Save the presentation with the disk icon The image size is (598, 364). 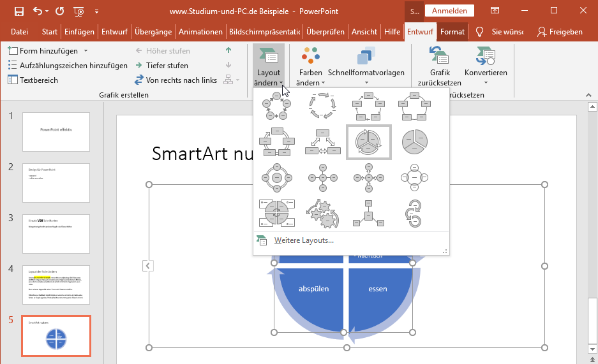point(19,11)
